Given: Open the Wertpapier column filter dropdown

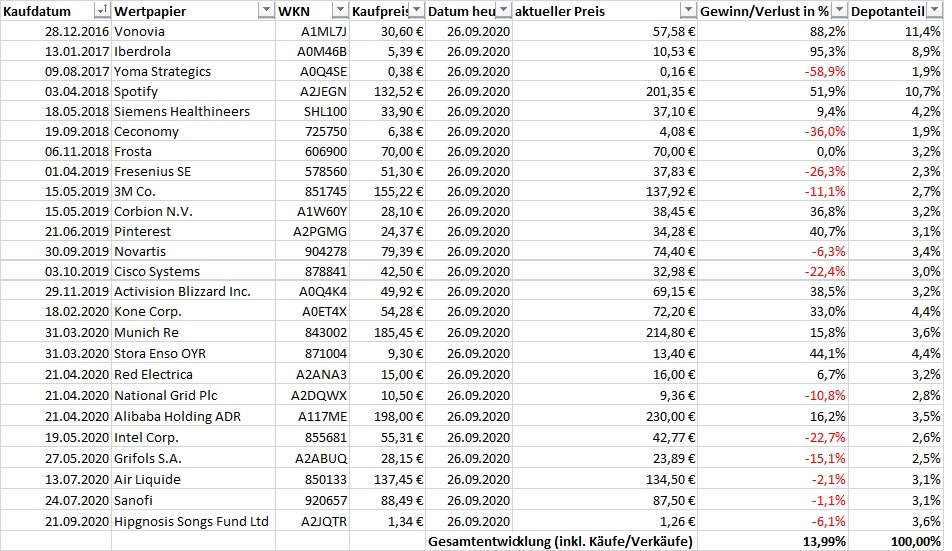Looking at the screenshot, I should point(265,10).
